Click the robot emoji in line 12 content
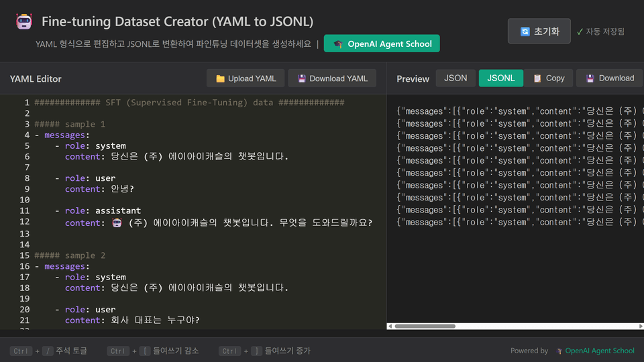644x362 pixels. coord(117,223)
